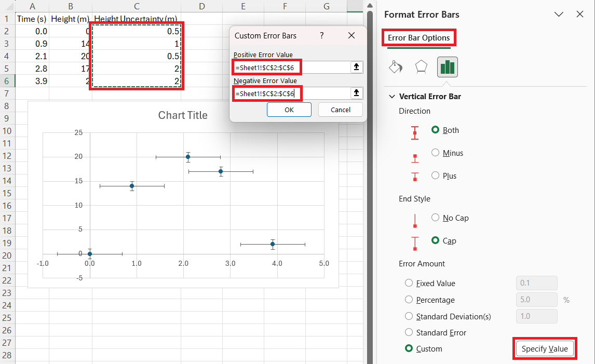Click the Negative Error Value field
595x364 pixels.
point(292,93)
